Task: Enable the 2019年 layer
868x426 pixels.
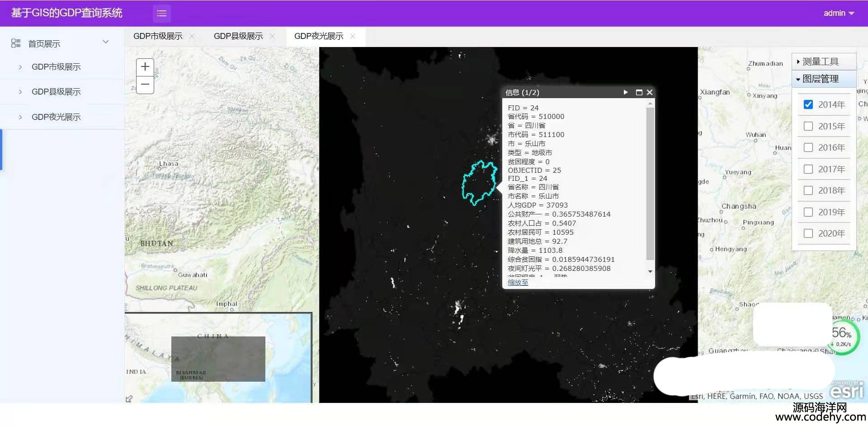Action: (808, 212)
